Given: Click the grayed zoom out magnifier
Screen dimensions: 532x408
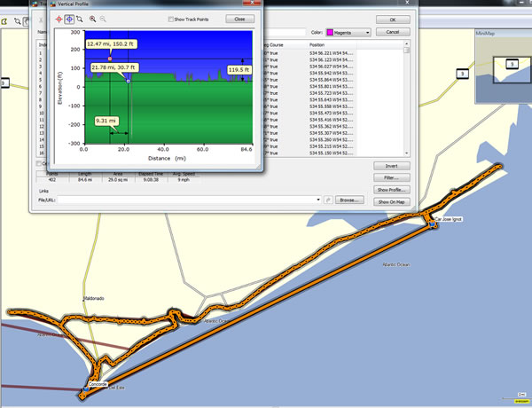Looking at the screenshot, I should 103,19.
